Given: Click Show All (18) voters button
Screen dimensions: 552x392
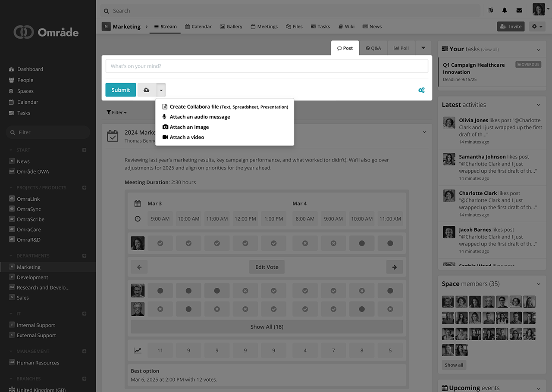Looking at the screenshot, I should tap(267, 327).
